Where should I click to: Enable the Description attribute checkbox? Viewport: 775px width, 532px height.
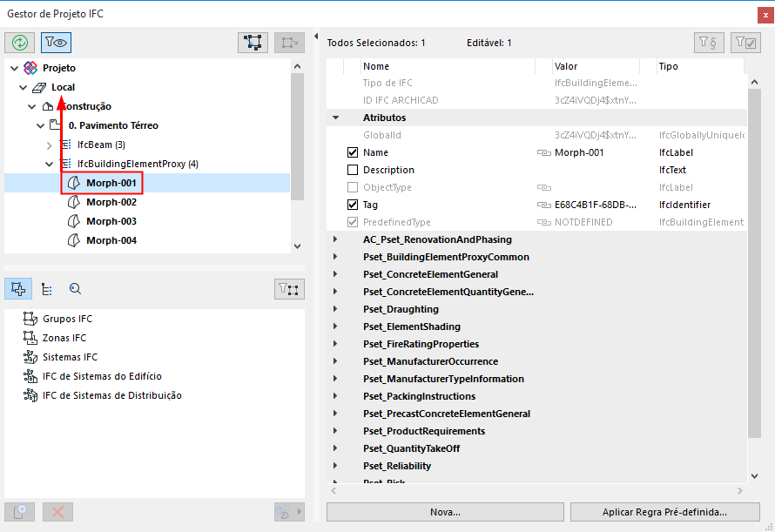click(x=353, y=170)
